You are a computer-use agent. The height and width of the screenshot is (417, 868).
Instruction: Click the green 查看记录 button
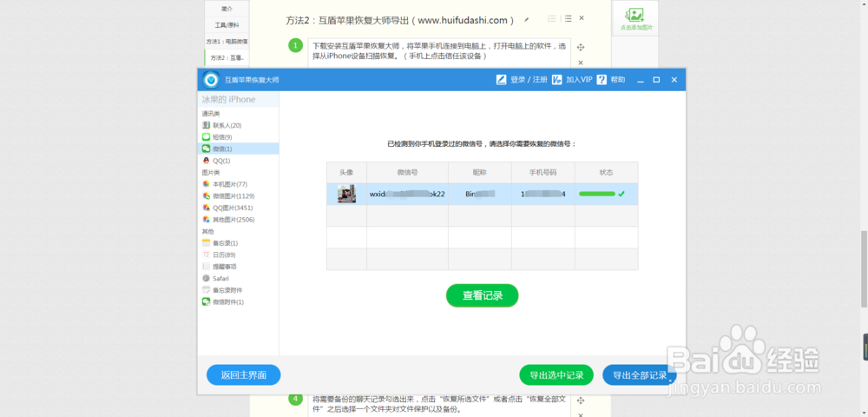tap(482, 295)
